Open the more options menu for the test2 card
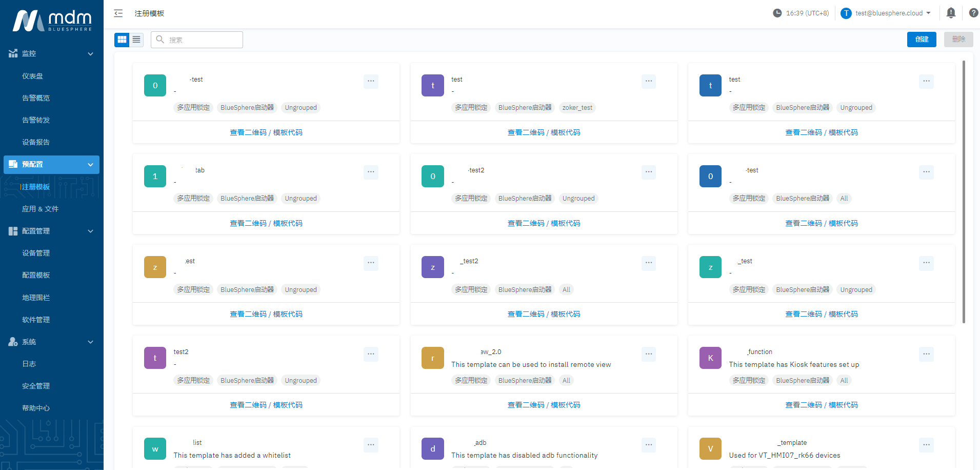The height and width of the screenshot is (470, 980). (x=371, y=354)
